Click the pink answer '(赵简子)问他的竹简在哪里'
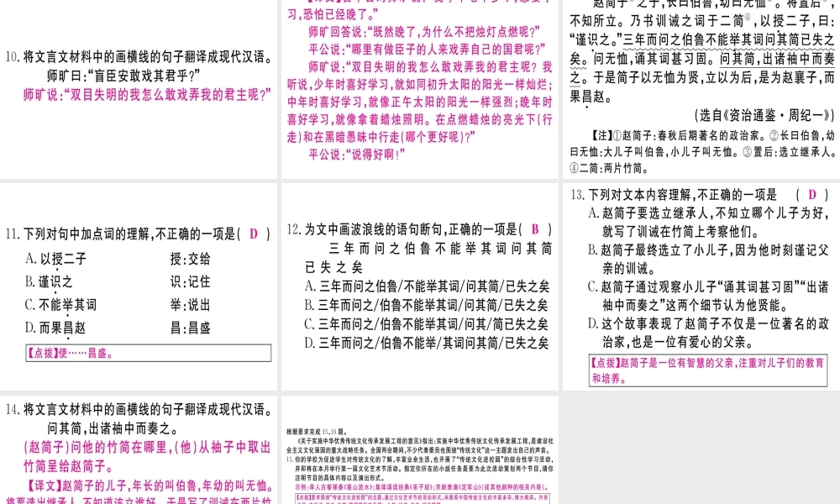Viewport: 840px width, 504px height. 147,457
